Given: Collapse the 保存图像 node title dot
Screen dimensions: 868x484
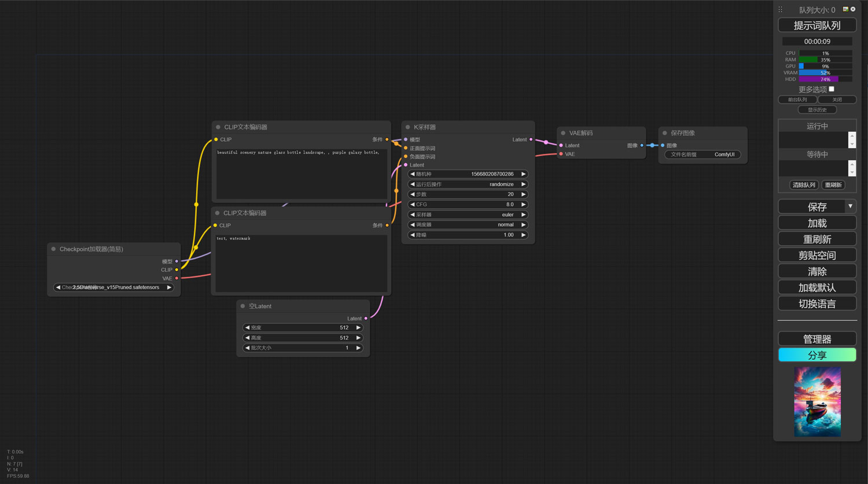Looking at the screenshot, I should pos(664,133).
